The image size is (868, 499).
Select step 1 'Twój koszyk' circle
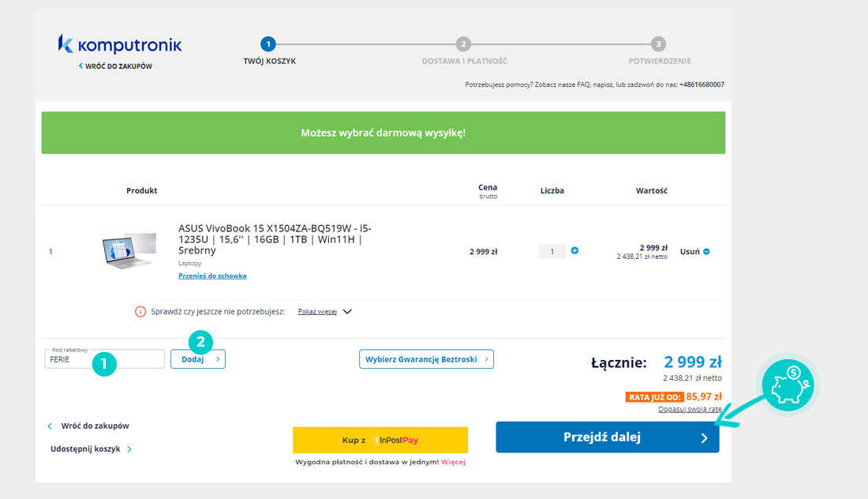tap(268, 43)
